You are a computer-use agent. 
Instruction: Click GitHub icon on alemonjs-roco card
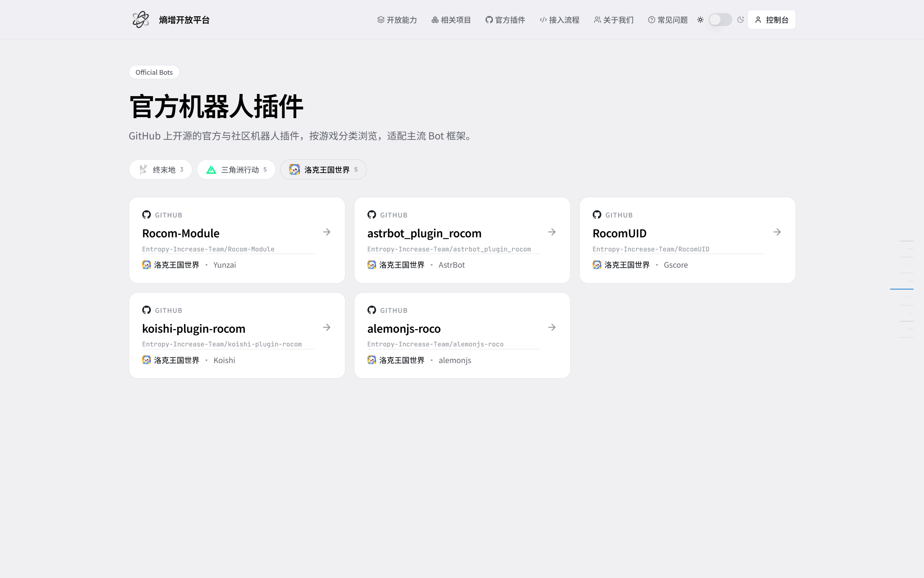[x=371, y=310]
